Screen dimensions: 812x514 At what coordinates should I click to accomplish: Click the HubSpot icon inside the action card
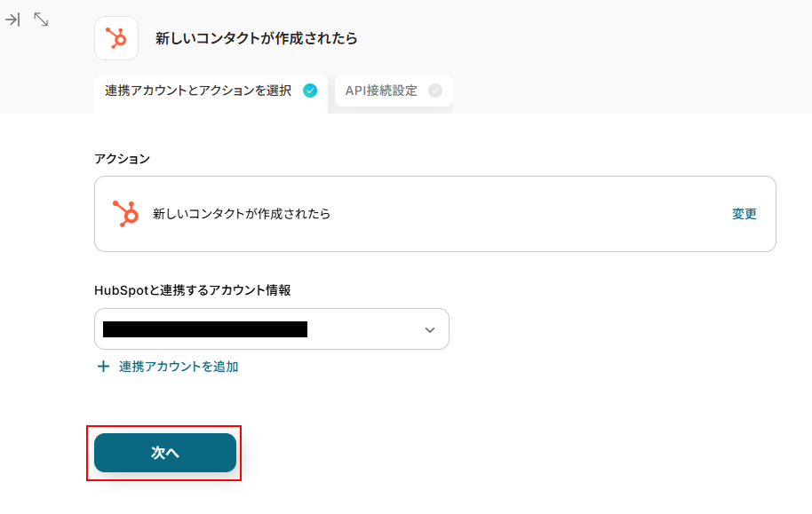point(125,214)
